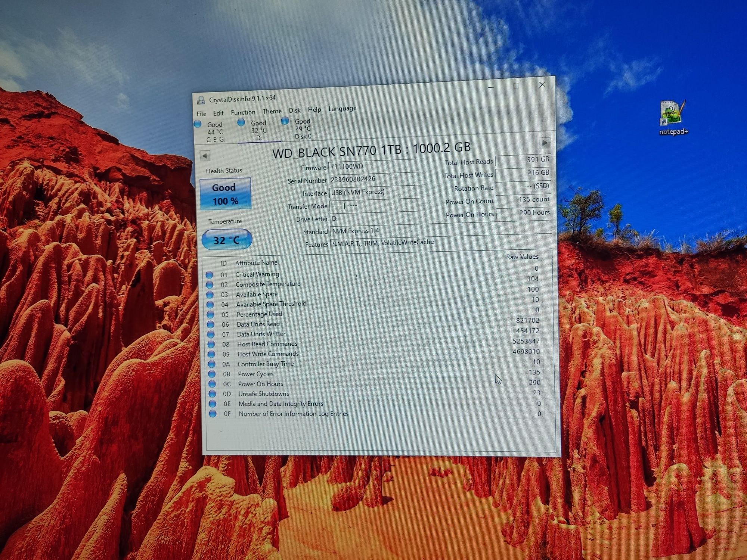Open the Theme menu
This screenshot has height=560, width=747.
pos(272,111)
